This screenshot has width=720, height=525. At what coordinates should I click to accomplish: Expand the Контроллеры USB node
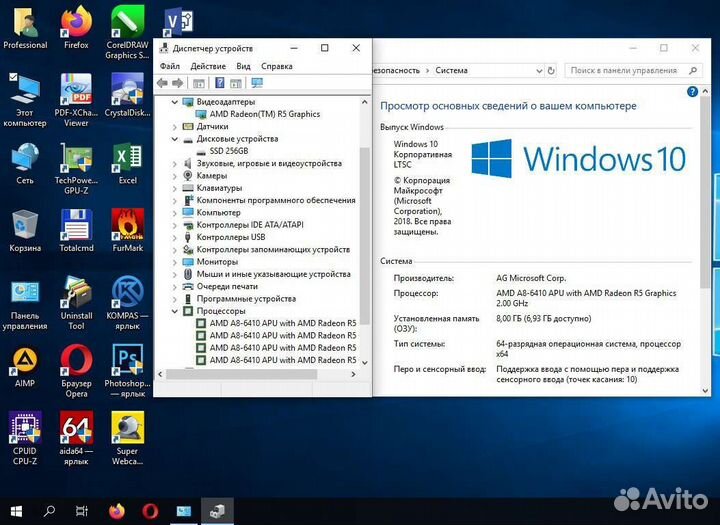tap(174, 237)
